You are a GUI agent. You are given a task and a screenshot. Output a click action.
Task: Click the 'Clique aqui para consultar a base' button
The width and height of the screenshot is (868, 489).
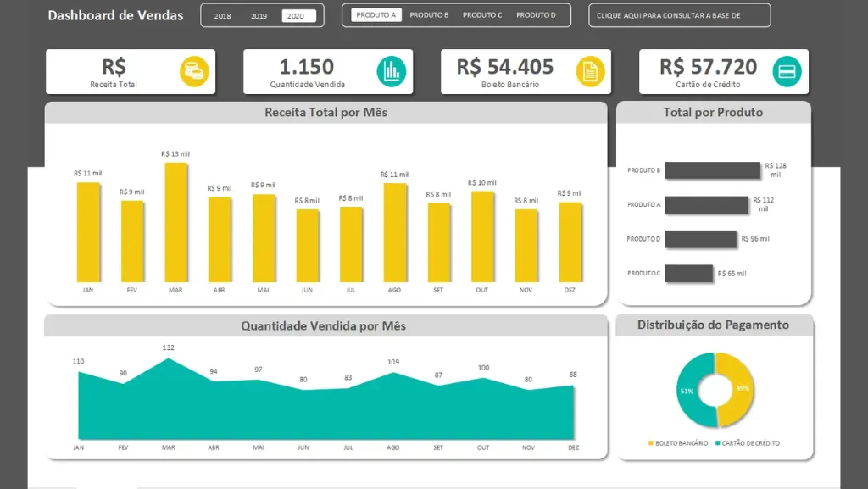click(679, 15)
